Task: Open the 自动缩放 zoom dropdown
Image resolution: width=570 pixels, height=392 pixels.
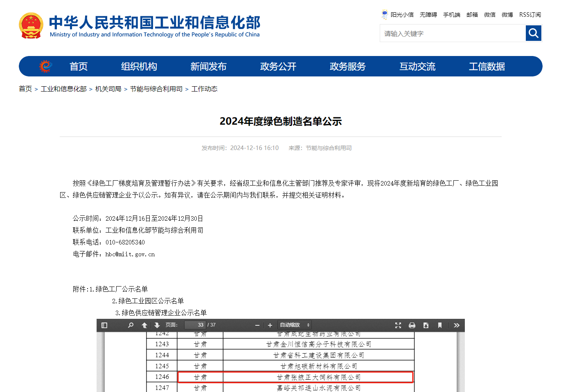Action: (x=295, y=325)
